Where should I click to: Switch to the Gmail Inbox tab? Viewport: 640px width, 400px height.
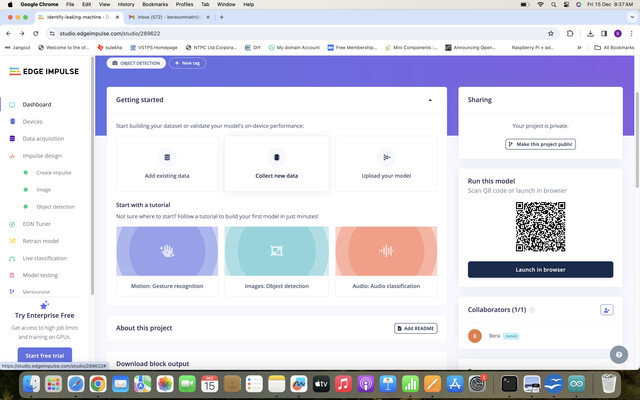[169, 17]
